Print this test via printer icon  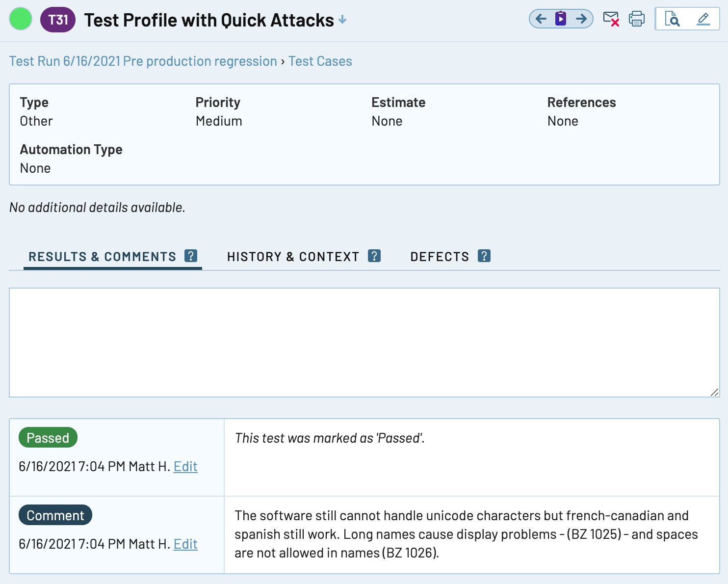(x=637, y=19)
